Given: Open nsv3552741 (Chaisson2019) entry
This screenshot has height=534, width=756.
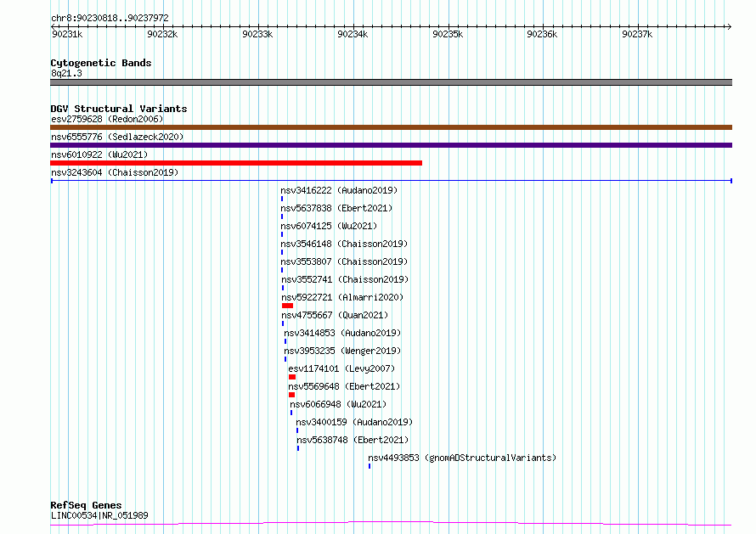Looking at the screenshot, I should tap(345, 279).
